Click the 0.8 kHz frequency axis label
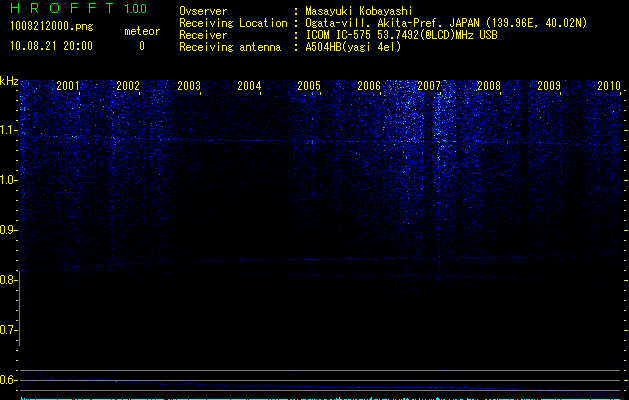 (x=8, y=280)
